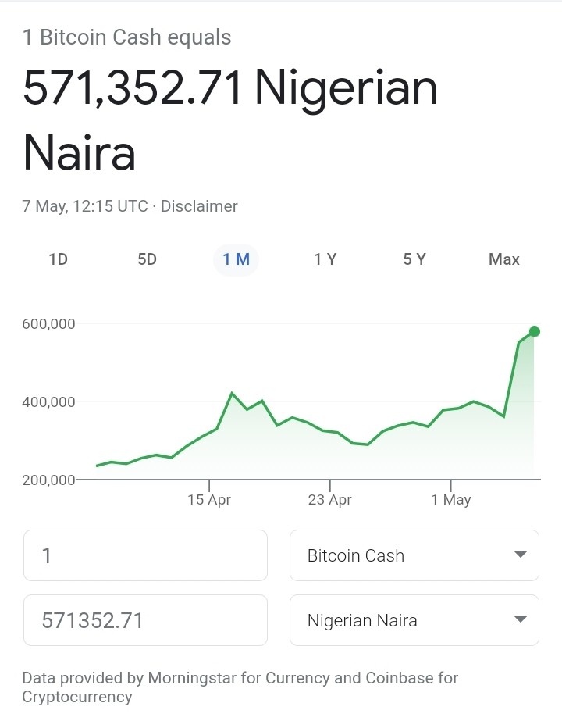Select the 1 M range tab

tap(236, 259)
